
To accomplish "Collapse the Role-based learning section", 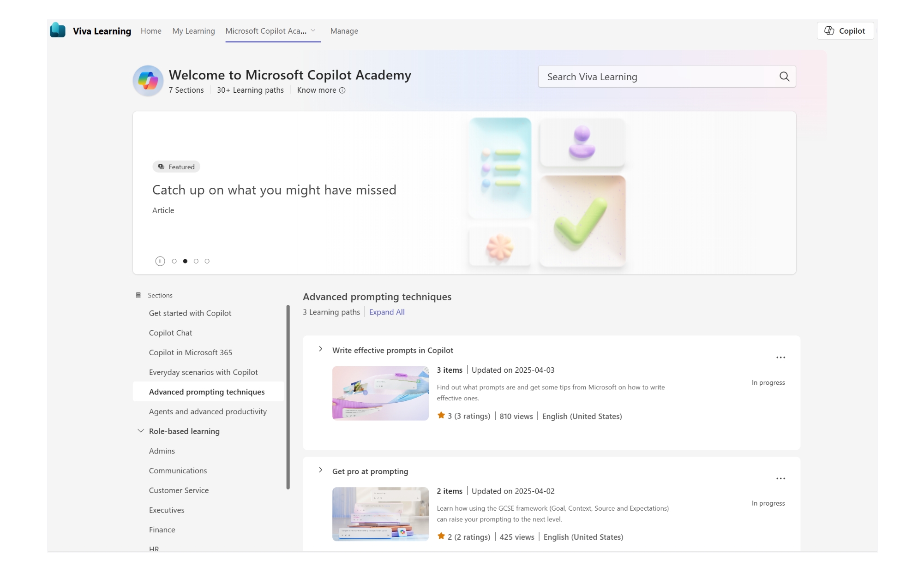I will (x=140, y=430).
